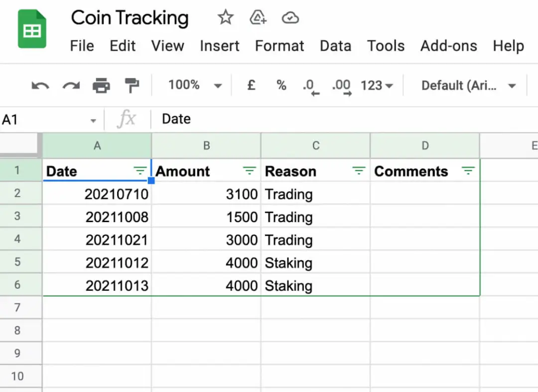Screen dimensions: 538x392
Task: Open the Format menu
Action: tap(279, 46)
